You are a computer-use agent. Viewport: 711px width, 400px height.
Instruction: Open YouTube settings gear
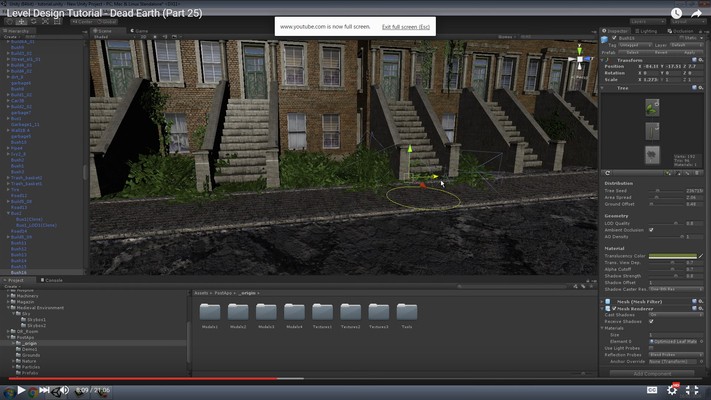(672, 390)
